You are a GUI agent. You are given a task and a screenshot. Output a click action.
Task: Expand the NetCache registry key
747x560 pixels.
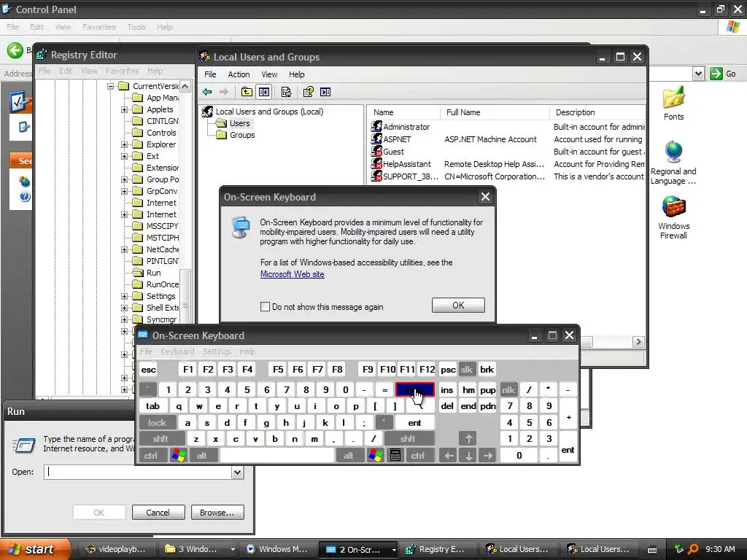click(x=124, y=249)
